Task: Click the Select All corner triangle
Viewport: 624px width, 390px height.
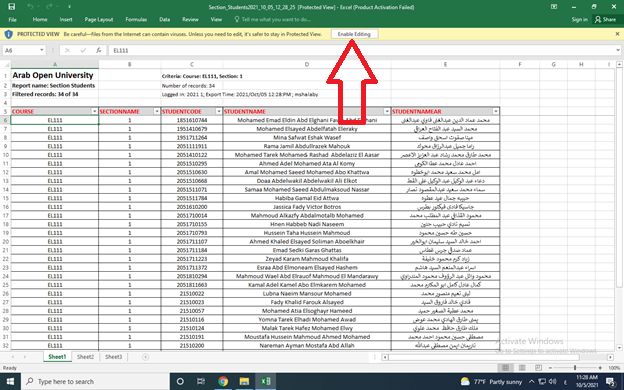Action: (x=7, y=64)
